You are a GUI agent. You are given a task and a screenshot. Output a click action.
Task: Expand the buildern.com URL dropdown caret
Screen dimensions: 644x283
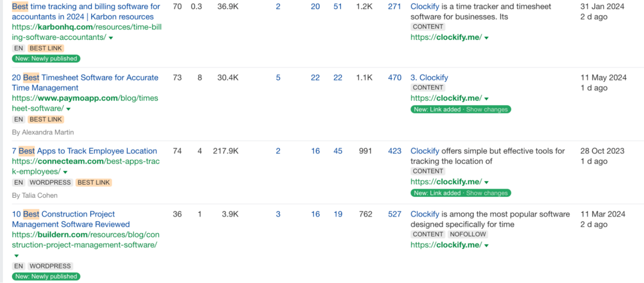(16, 256)
